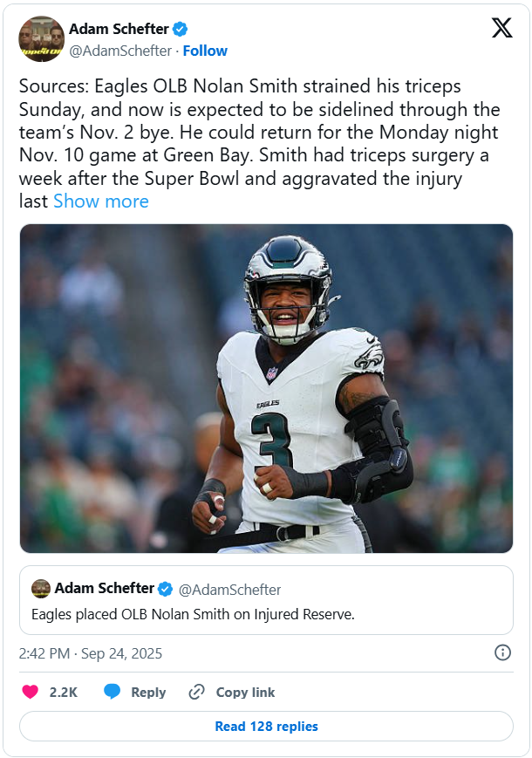Open the Nolan Smith photo
Image resolution: width=532 pixels, height=758 pixels.
pos(266,388)
